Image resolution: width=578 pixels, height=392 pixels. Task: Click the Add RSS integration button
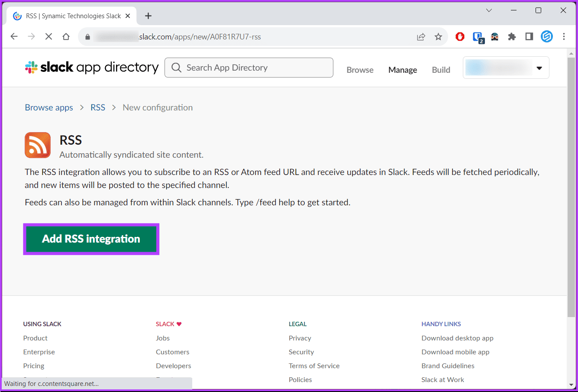pyautogui.click(x=91, y=239)
